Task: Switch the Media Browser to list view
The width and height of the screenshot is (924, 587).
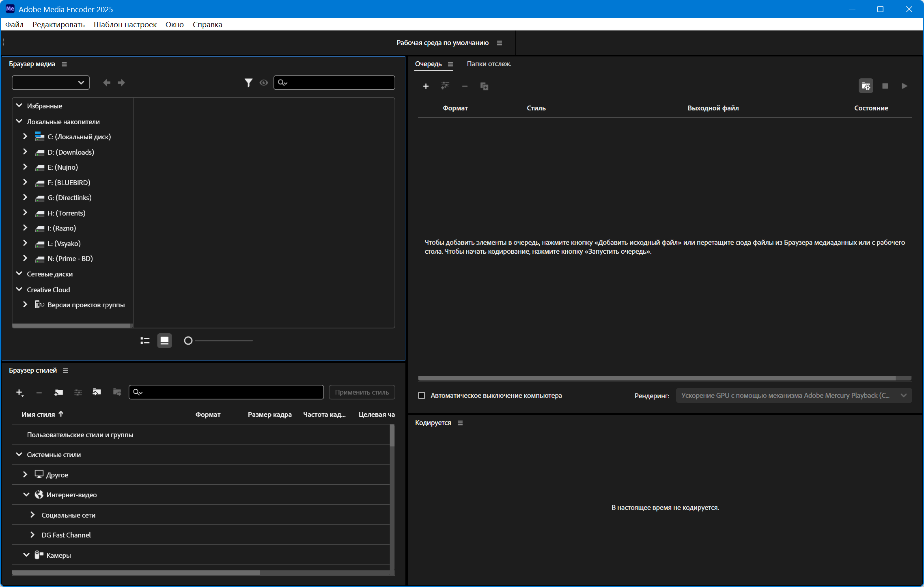Action: pos(145,341)
